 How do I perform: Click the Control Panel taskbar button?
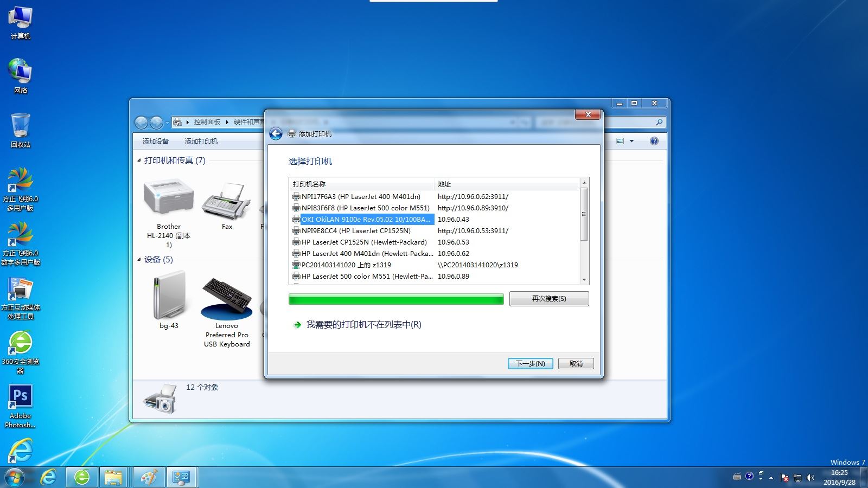click(181, 478)
